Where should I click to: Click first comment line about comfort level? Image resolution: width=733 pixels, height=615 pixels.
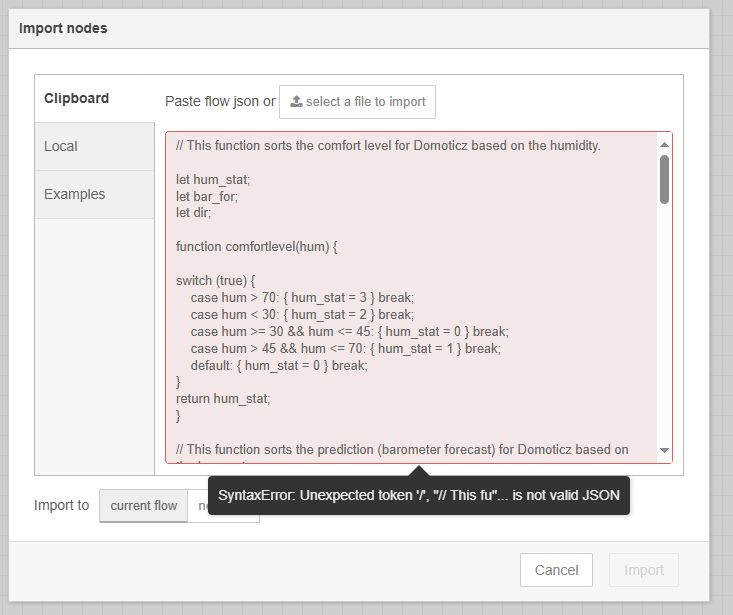coord(388,146)
